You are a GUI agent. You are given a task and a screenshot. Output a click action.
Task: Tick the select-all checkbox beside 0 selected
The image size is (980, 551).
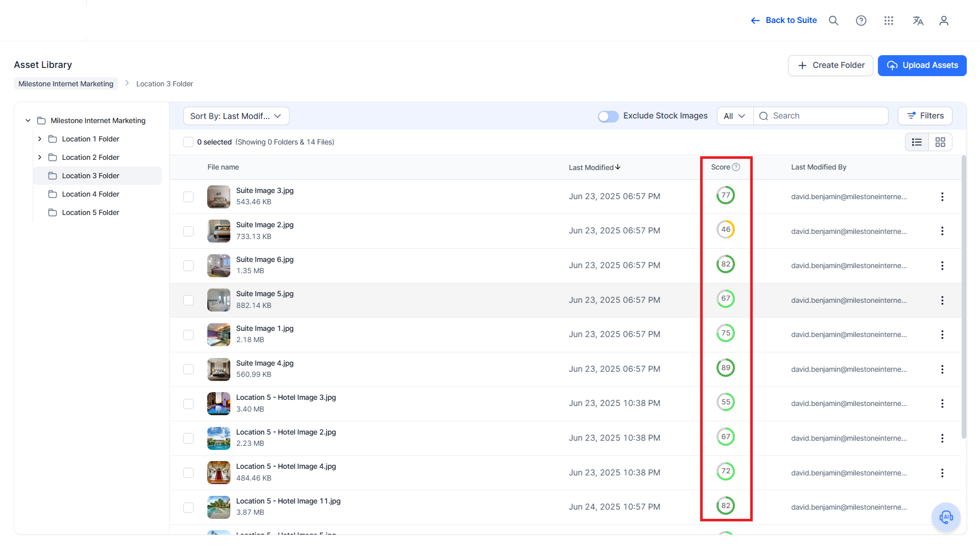(x=188, y=142)
